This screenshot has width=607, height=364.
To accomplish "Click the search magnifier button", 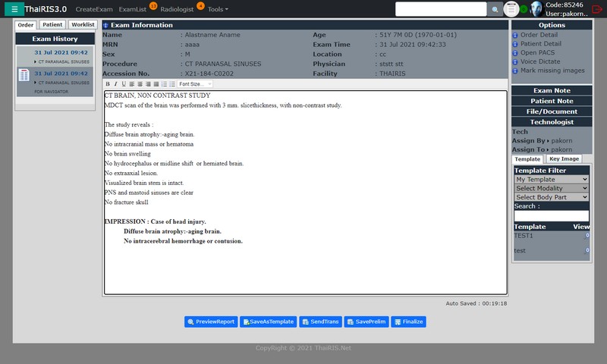I will (495, 9).
